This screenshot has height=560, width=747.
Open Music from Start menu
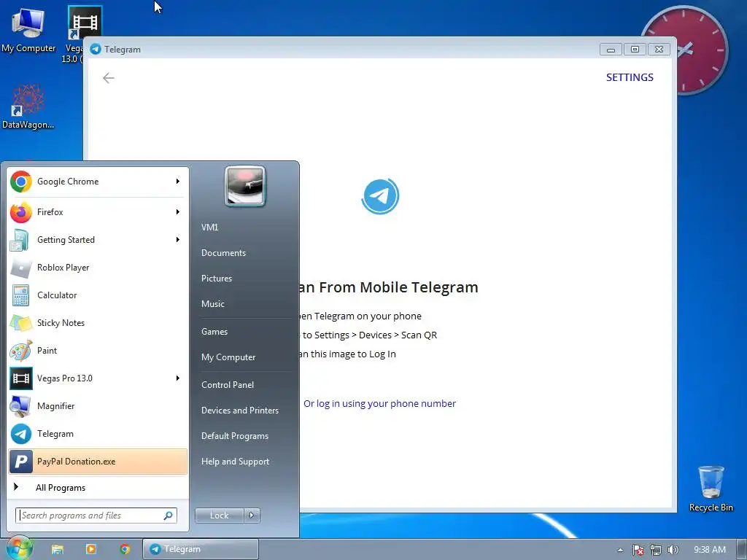(x=212, y=304)
